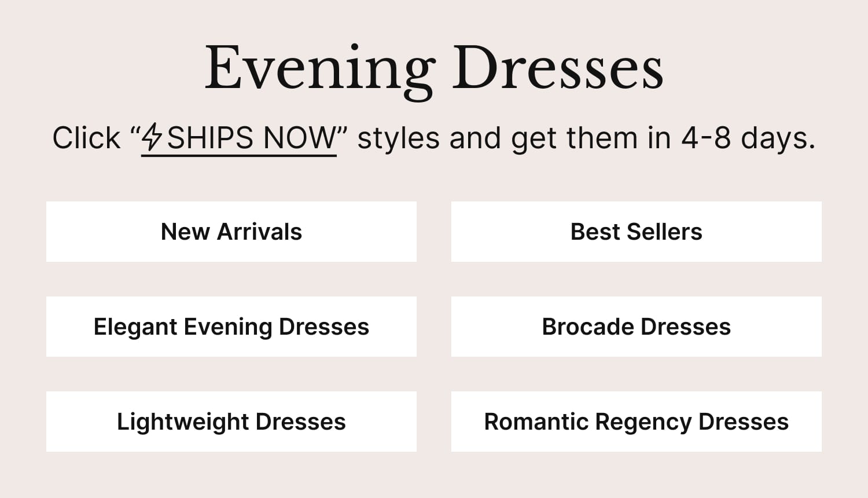View Romantic Regency Dresses
Screen dimensions: 868x498
(x=636, y=422)
